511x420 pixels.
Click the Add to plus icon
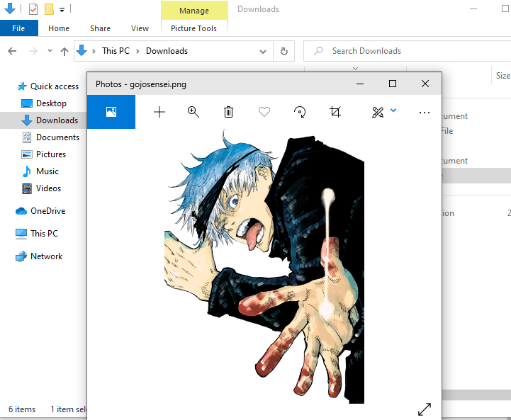pyautogui.click(x=159, y=112)
